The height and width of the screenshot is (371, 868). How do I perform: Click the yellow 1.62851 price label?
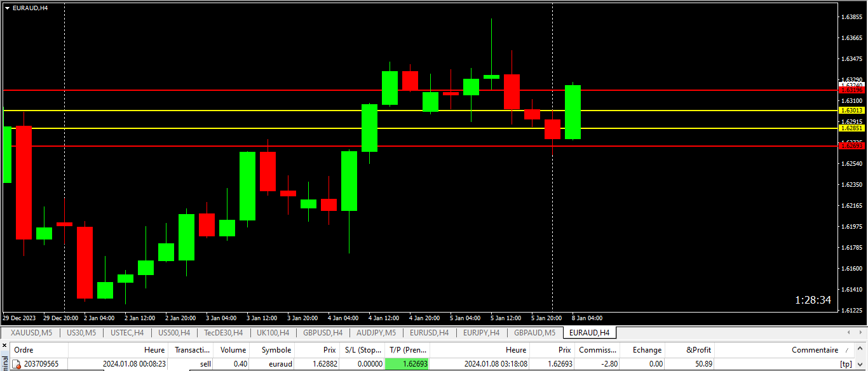[851, 128]
